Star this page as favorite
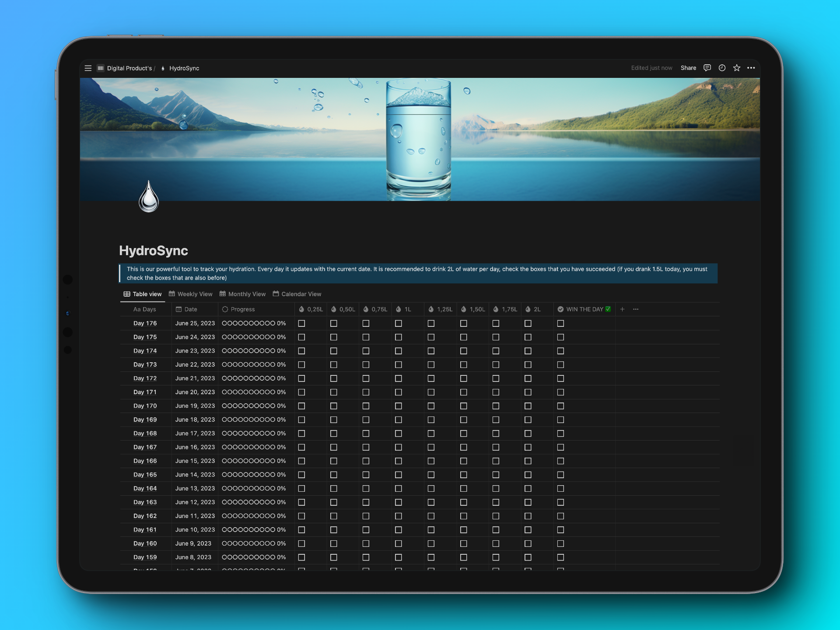Image resolution: width=840 pixels, height=630 pixels. [737, 68]
